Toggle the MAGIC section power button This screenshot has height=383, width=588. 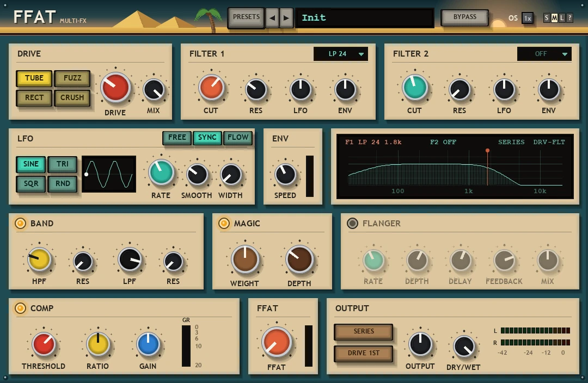[224, 224]
